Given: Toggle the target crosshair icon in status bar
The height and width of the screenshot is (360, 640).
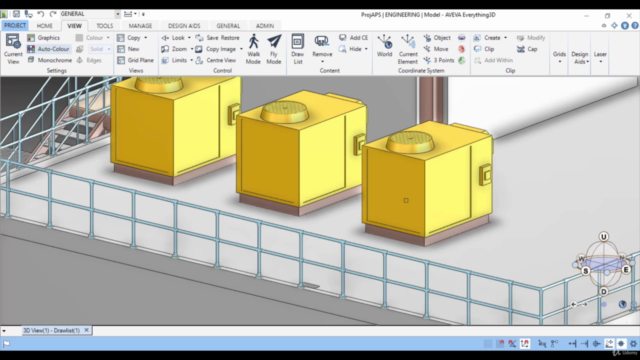Looking at the screenshot, I should [621, 344].
